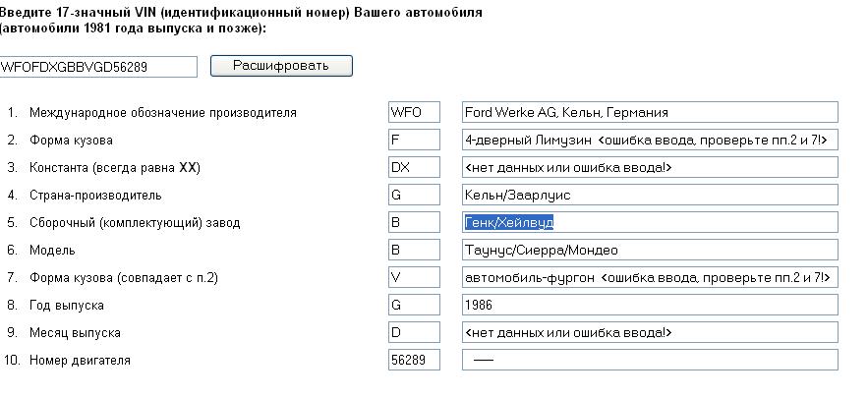Select the 4-дверный Лимузин description field
This screenshot has width=868, height=398.
(x=650, y=141)
